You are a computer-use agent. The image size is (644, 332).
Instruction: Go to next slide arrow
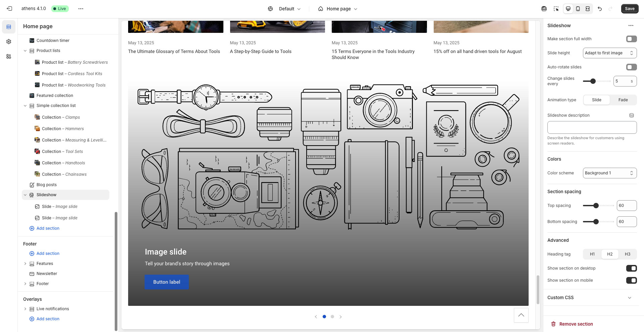click(340, 317)
